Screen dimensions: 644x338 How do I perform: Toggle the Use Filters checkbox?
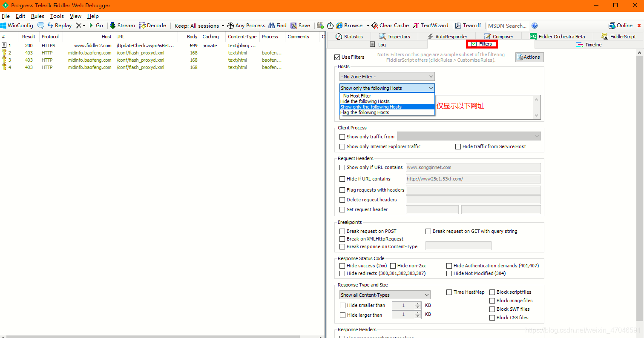337,57
